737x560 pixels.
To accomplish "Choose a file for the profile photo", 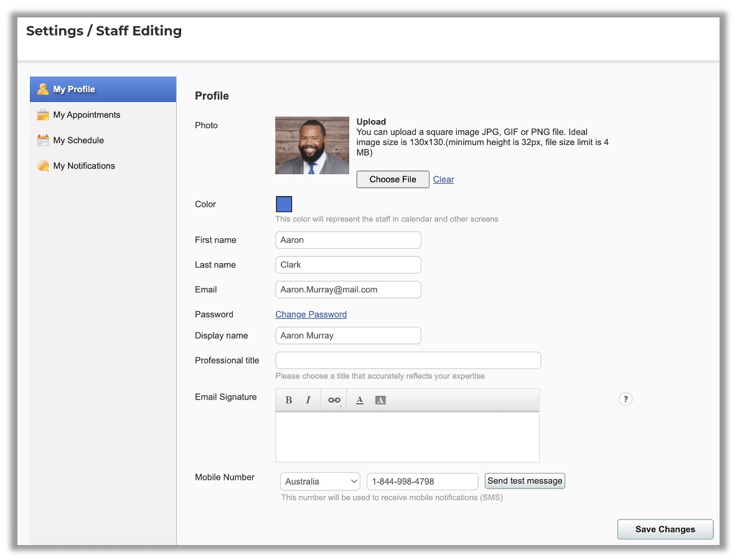I will 393,179.
